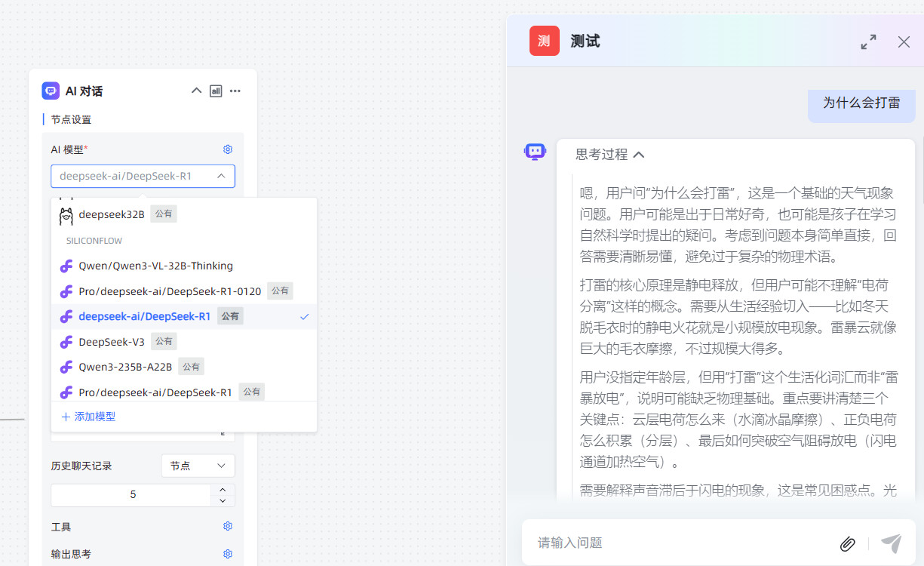The image size is (924, 566).
Task: Expand the test panel to fullscreen
Action: (868, 42)
